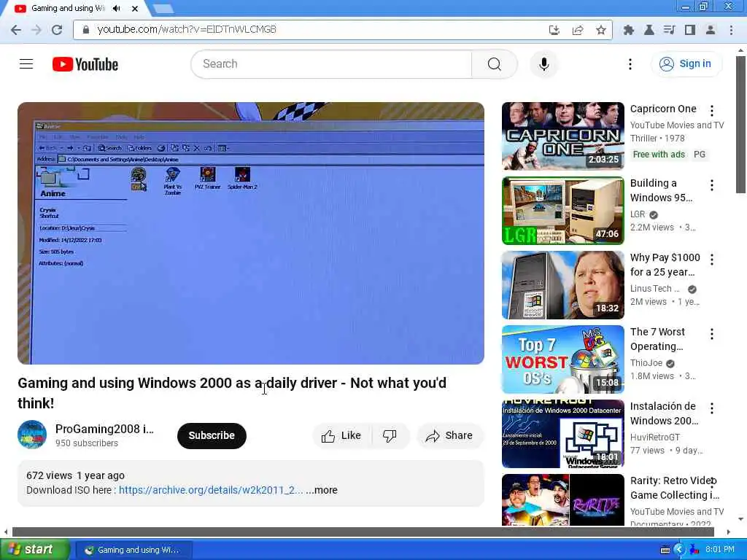
Task: Open the video title Capricorn One
Action: click(663, 109)
